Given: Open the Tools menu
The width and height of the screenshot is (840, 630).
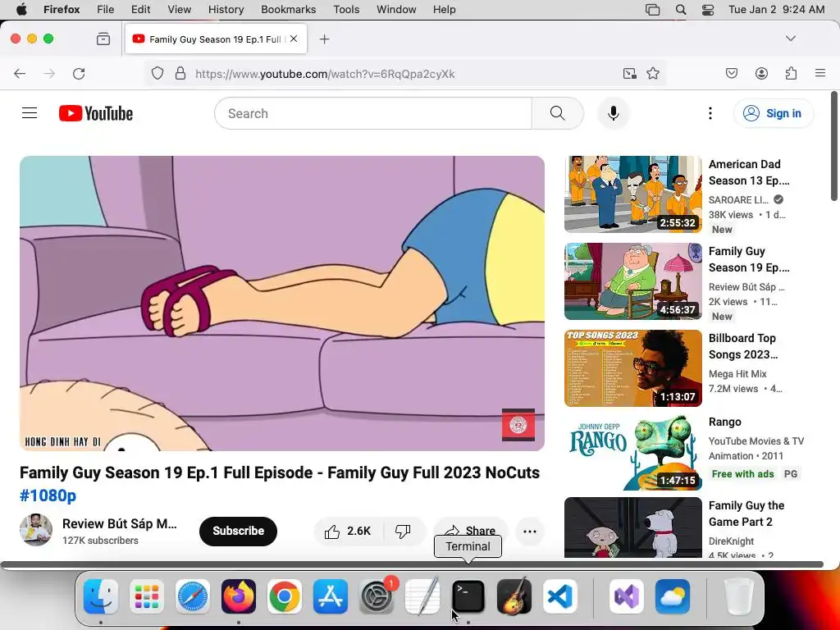Looking at the screenshot, I should tap(346, 10).
